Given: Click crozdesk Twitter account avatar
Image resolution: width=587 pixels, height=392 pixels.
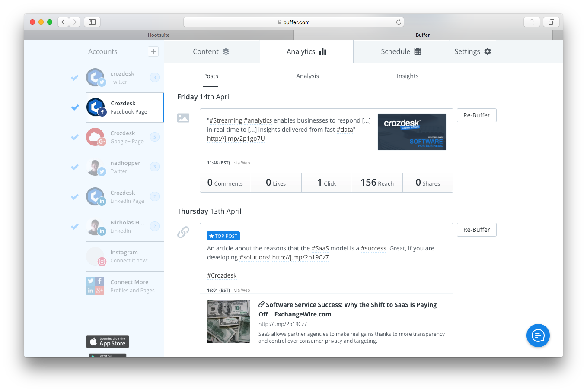Looking at the screenshot, I should [x=96, y=78].
